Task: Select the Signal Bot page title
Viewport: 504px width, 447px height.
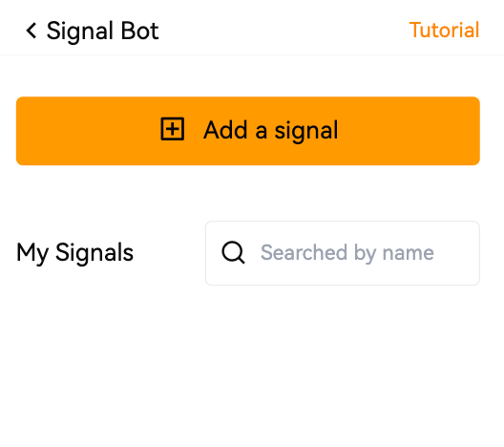Action: point(102,32)
